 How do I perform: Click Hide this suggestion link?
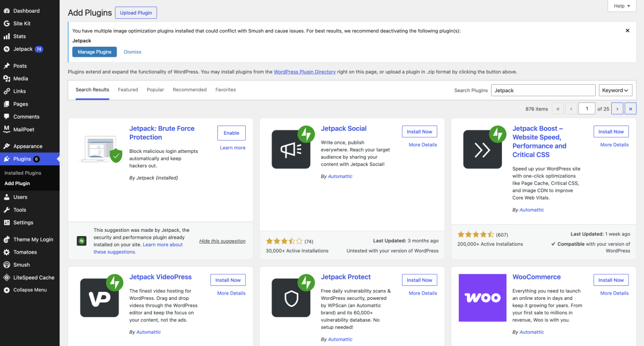222,241
